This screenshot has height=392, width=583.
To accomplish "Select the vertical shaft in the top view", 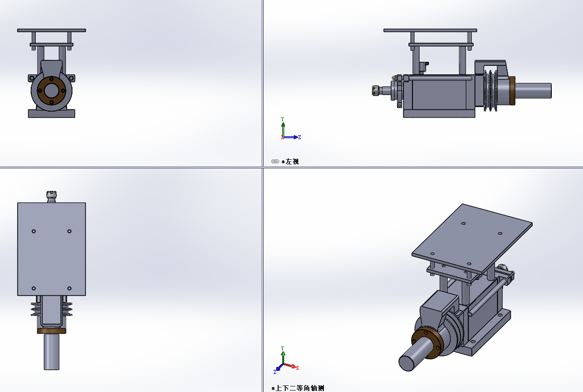I will pos(51,352).
